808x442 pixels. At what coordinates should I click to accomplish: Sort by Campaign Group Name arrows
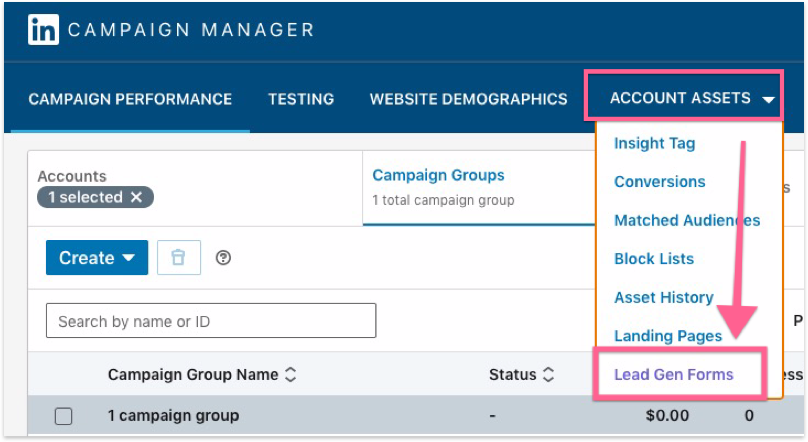click(291, 375)
